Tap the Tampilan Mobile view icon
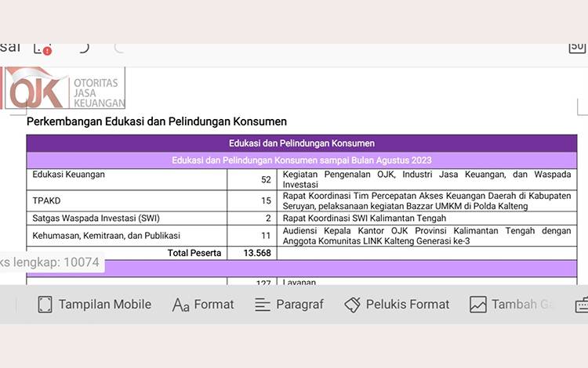588x368 pixels. click(45, 305)
